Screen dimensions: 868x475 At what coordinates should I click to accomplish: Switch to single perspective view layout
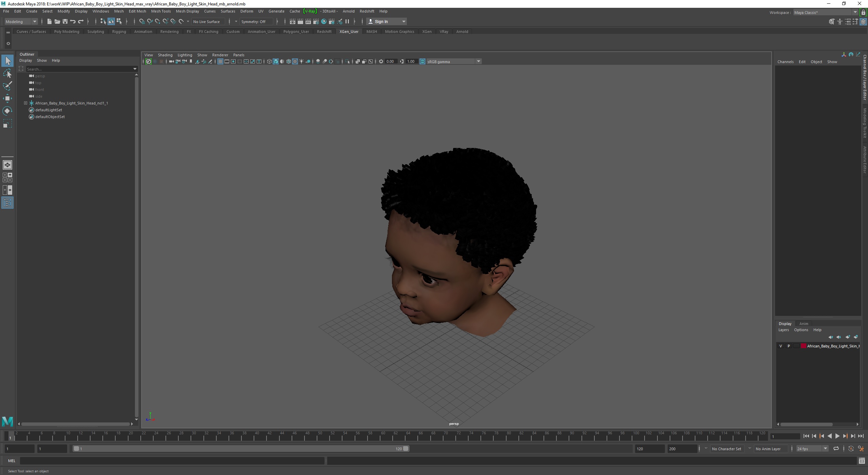click(7, 165)
